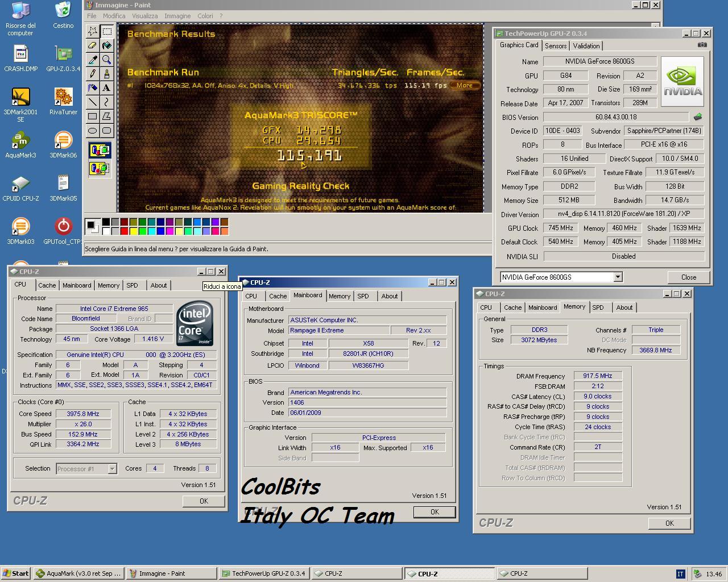
Task: Choose the straight Line tool
Action: tap(92, 102)
